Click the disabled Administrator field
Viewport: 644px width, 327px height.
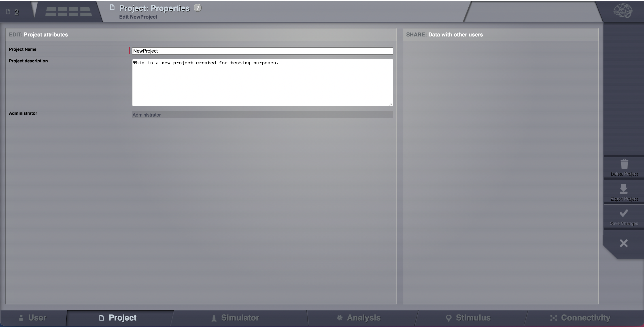[263, 115]
